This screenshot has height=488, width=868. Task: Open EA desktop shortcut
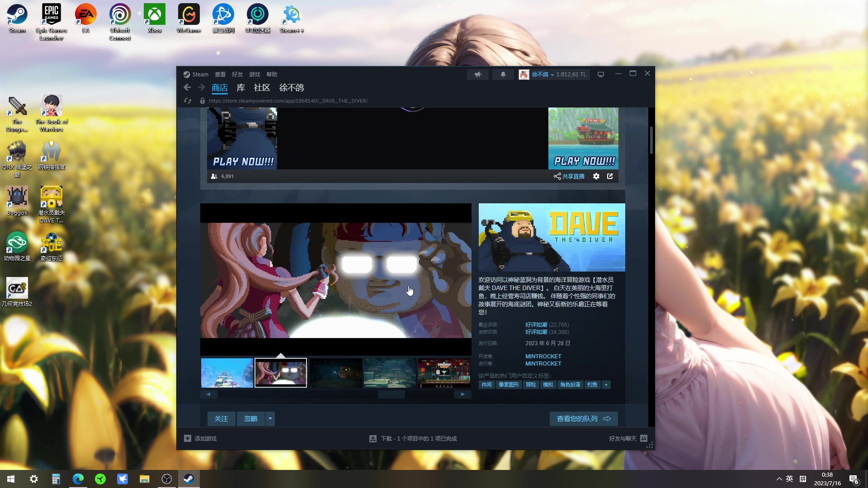(86, 19)
